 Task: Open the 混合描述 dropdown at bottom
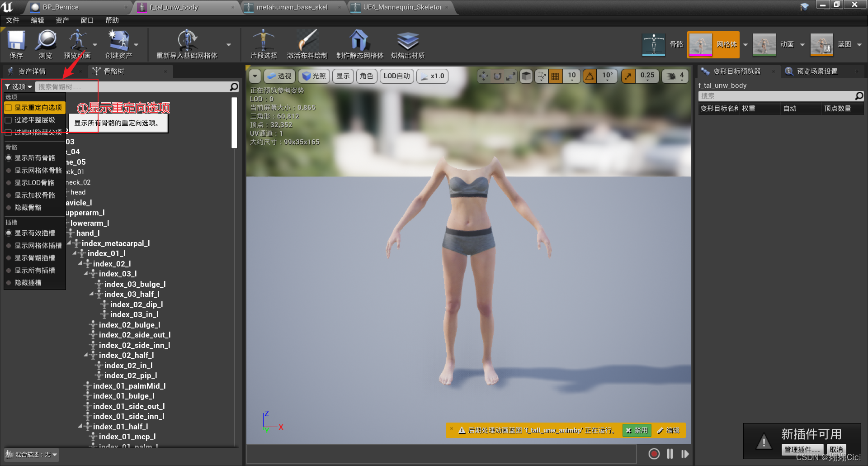pos(31,454)
